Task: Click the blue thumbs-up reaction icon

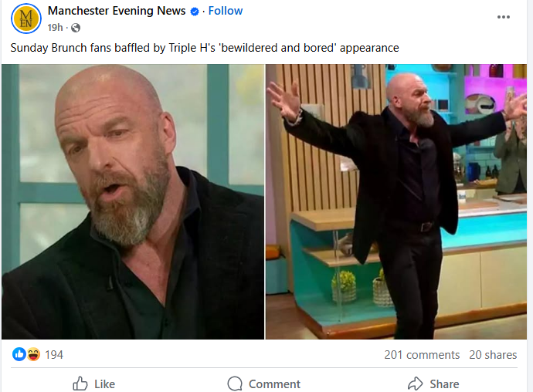Action: click(19, 354)
